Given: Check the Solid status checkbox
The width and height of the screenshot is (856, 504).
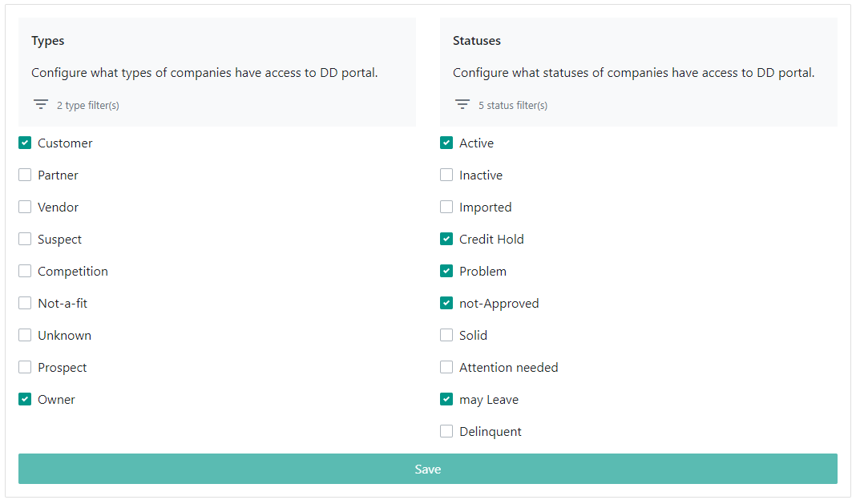Looking at the screenshot, I should (446, 335).
